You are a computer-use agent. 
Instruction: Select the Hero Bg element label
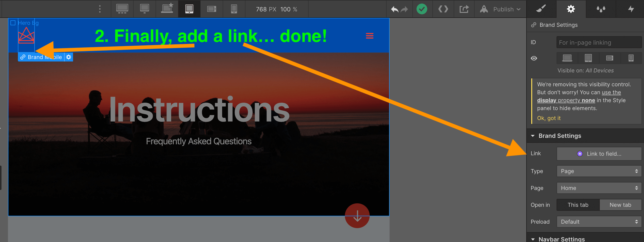tap(25, 23)
